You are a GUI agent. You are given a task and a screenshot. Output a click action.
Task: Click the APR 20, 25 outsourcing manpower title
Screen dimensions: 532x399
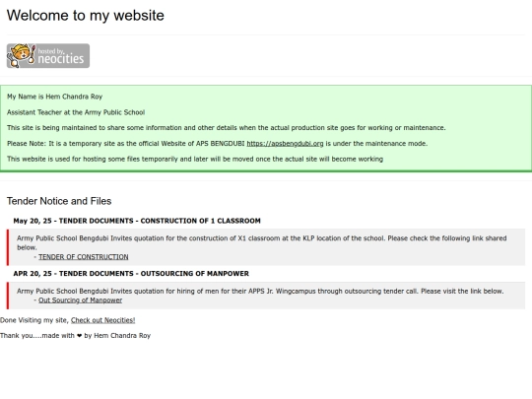tap(131, 274)
